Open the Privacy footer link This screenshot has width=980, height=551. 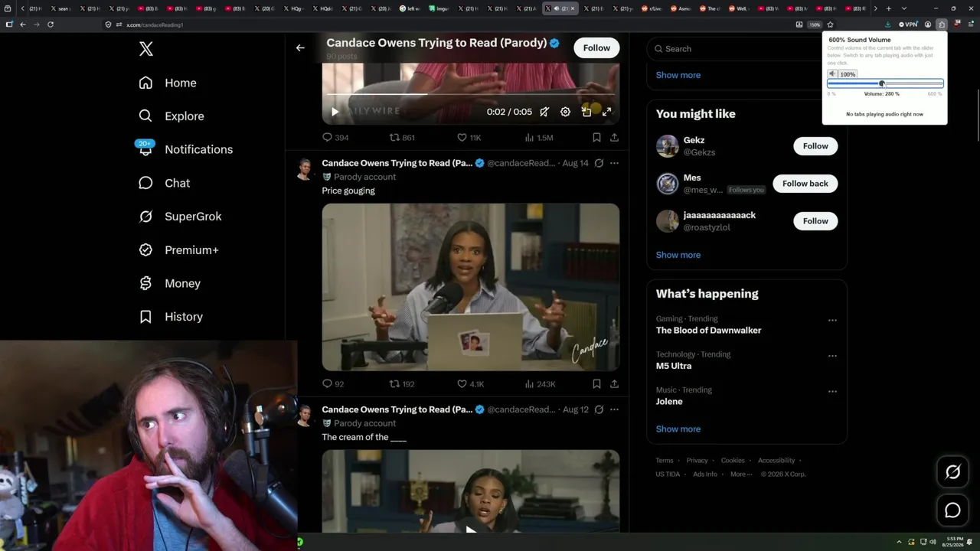[x=697, y=461]
